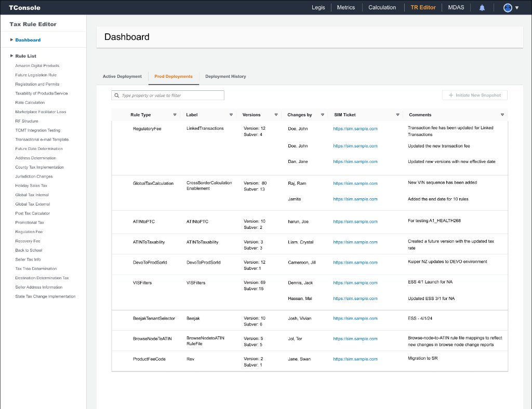Open the Calculation menu in top bar
This screenshot has height=409, width=532.
tap(382, 8)
